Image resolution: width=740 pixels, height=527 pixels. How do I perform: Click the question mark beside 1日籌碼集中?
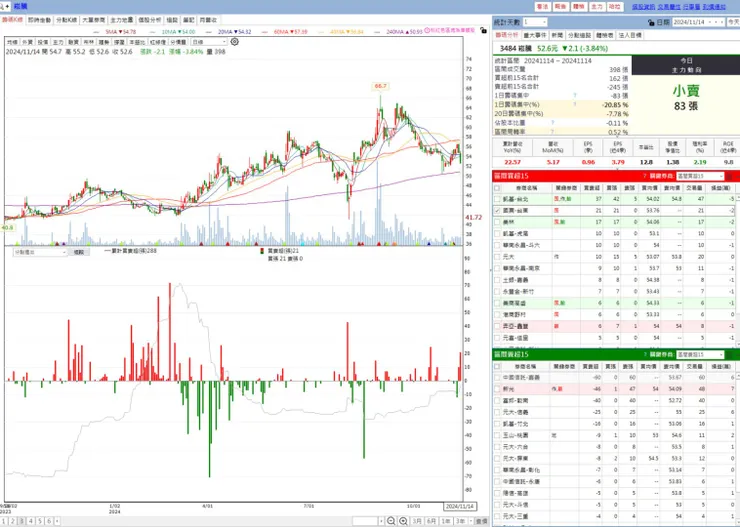coord(574,95)
